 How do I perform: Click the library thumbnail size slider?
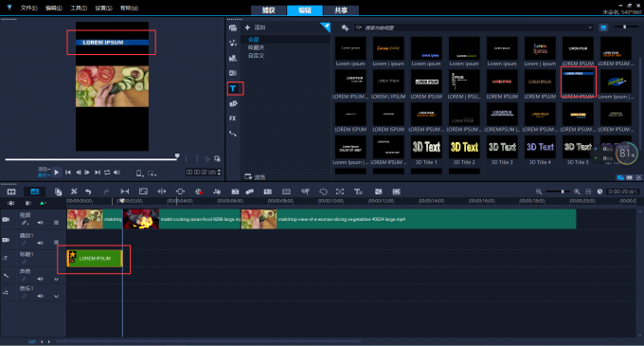point(625,27)
